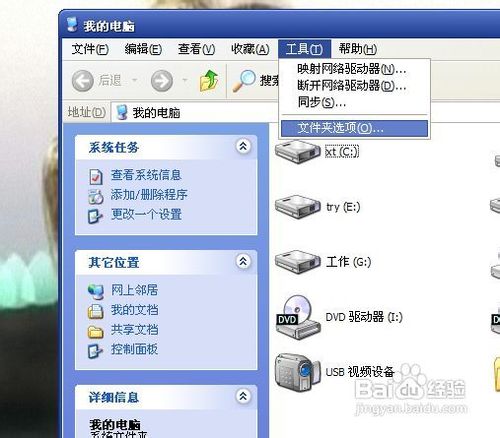Click the Search magnifier icon

click(x=244, y=81)
